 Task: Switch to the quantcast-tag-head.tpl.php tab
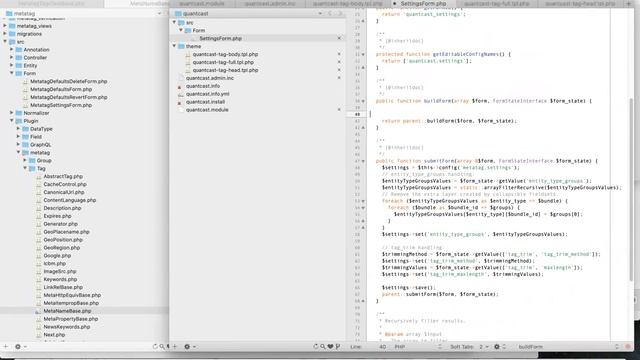coord(580,3)
